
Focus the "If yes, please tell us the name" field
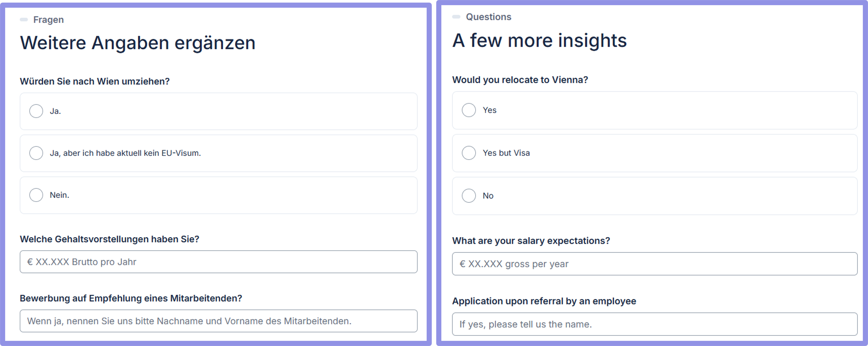pos(654,324)
